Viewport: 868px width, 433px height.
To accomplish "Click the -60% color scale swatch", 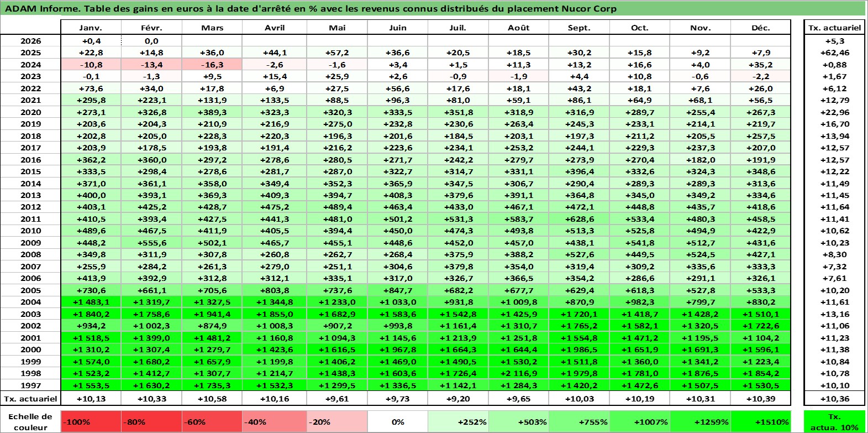I will pos(212,421).
